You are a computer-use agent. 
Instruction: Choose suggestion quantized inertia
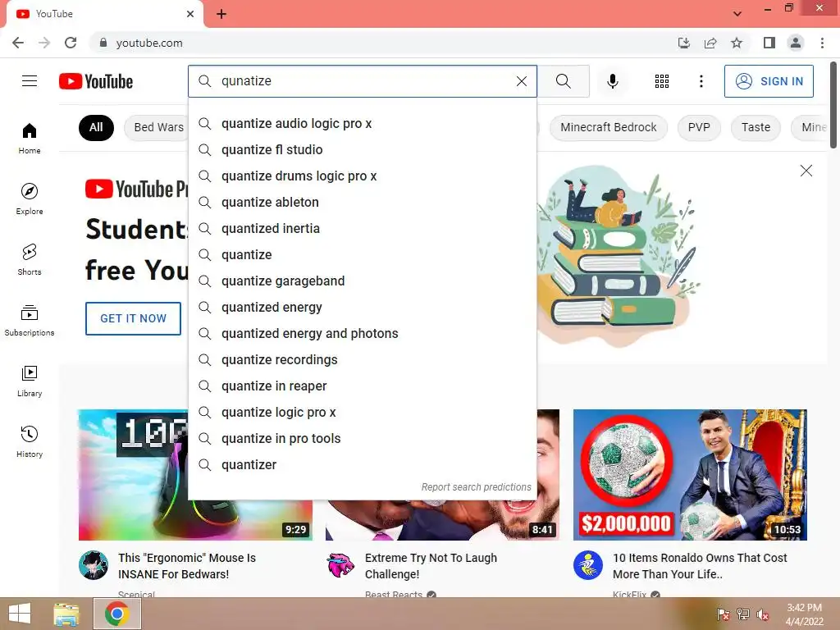(362, 229)
